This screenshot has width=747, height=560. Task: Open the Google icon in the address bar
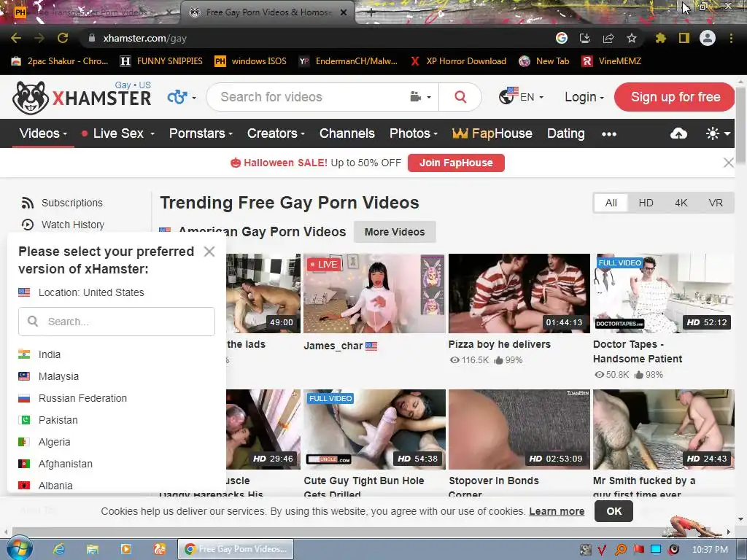pos(562,38)
